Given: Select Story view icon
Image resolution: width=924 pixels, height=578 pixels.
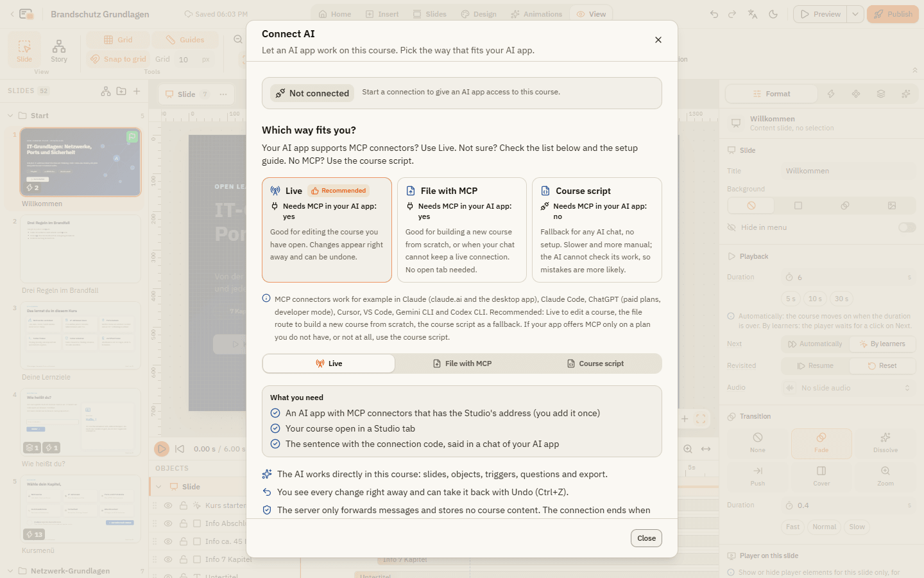Looking at the screenshot, I should click(x=59, y=51).
